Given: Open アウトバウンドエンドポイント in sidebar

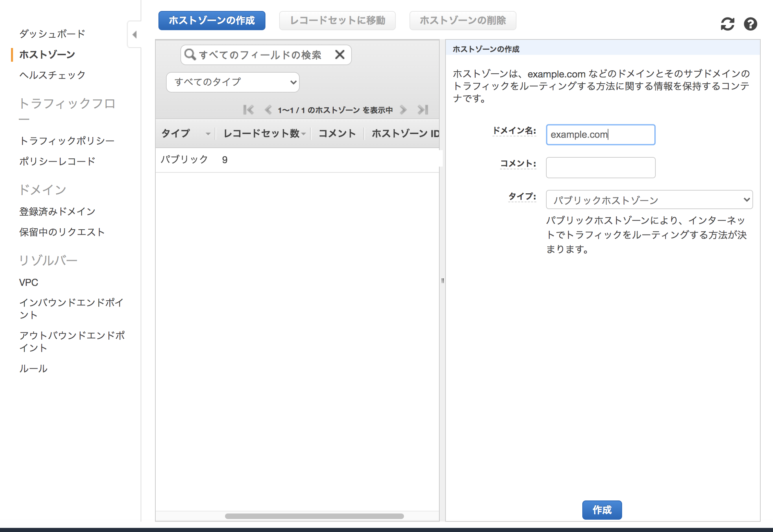Looking at the screenshot, I should [72, 341].
